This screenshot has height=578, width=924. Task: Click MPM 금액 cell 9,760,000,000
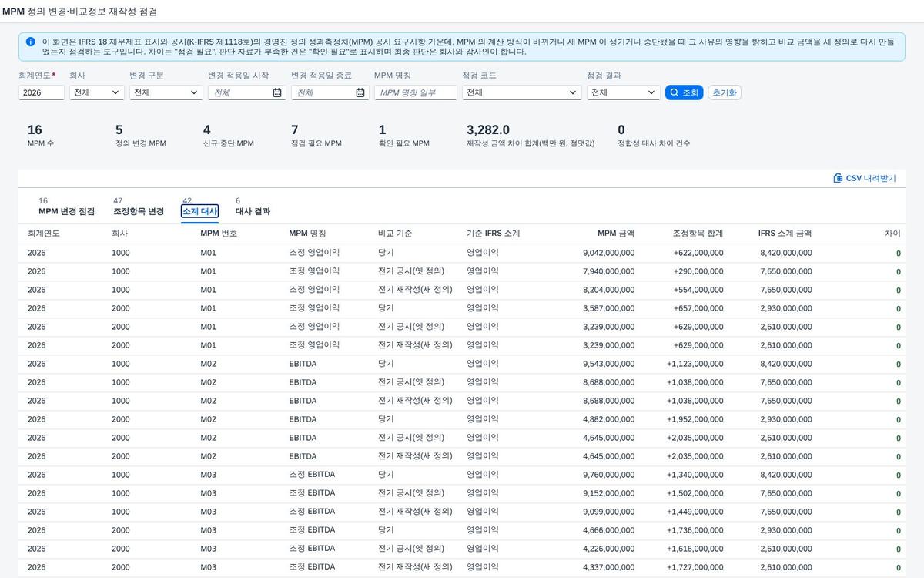[609, 475]
